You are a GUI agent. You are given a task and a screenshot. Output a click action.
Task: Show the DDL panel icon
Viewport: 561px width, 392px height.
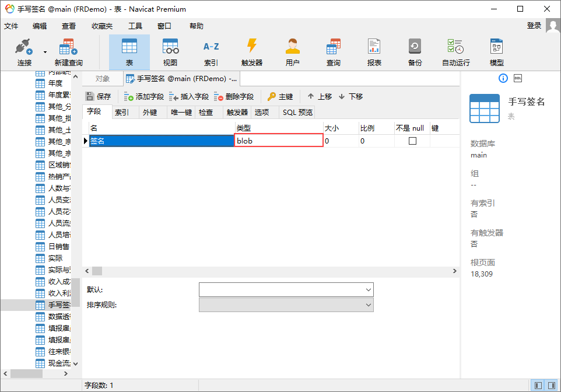click(x=518, y=78)
